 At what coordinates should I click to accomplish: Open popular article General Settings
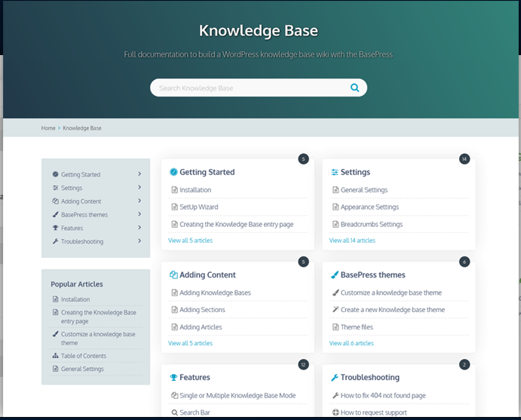[82, 369]
